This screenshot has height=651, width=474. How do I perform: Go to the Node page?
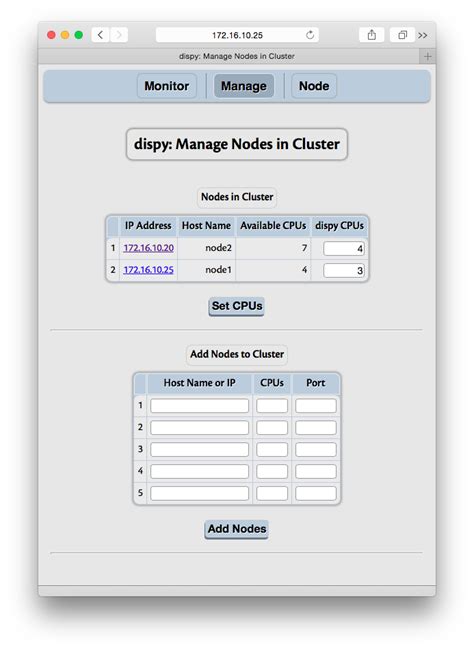314,86
